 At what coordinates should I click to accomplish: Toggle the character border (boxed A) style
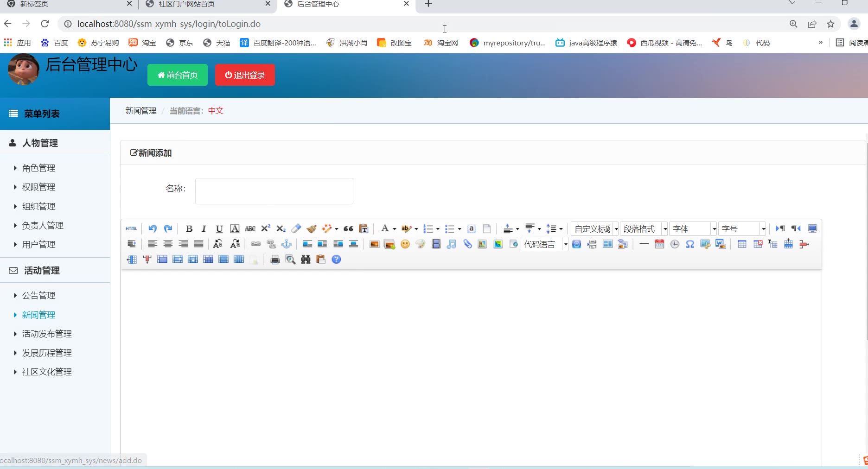coord(235,228)
